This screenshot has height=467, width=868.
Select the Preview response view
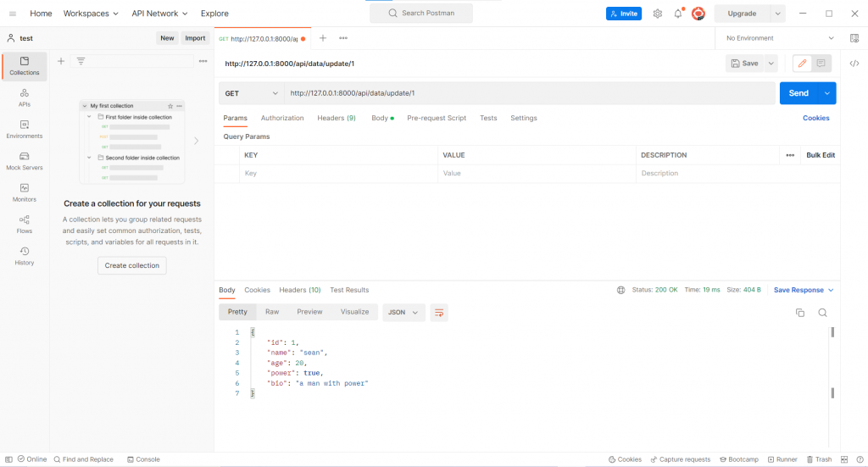309,312
